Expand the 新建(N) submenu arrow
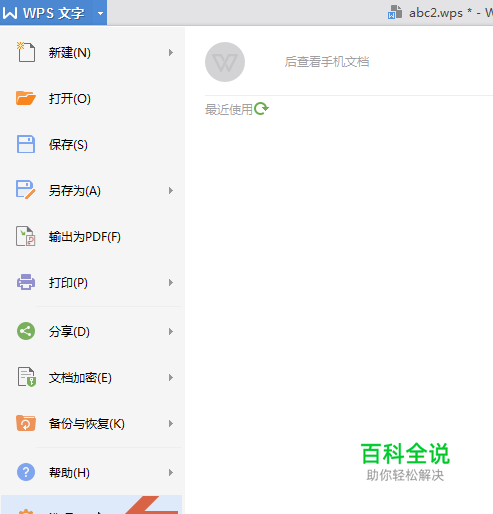The image size is (493, 514). (x=171, y=53)
